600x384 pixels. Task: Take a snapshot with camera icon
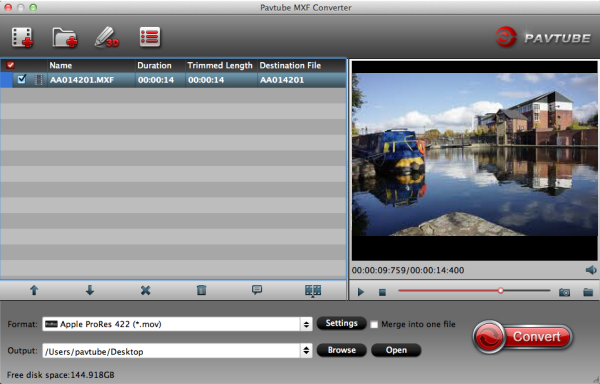point(564,293)
